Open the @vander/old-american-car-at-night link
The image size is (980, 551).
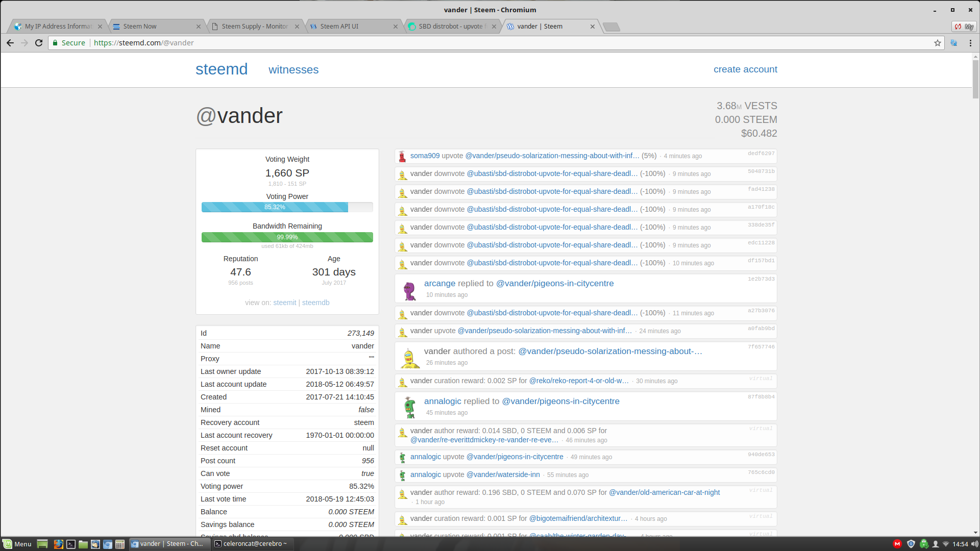click(664, 493)
